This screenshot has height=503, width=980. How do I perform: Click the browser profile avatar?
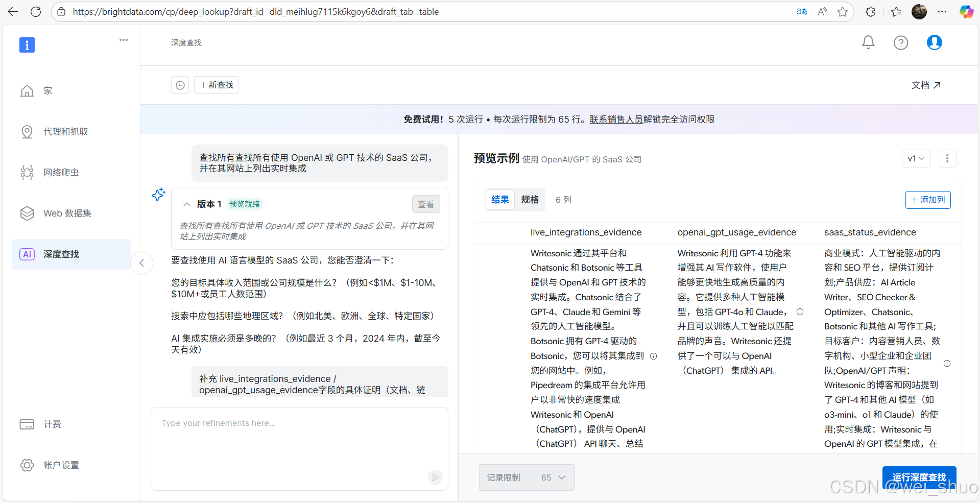[919, 11]
